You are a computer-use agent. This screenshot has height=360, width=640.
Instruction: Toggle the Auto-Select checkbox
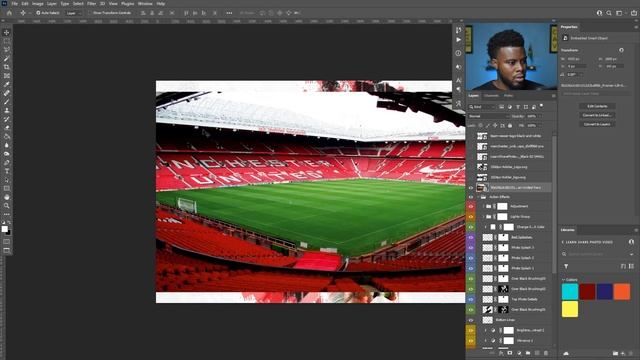tap(38, 13)
